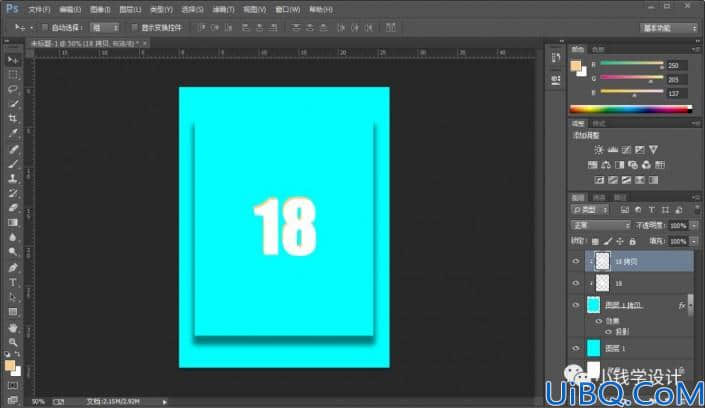Open the 帮助(H) menu

pyautogui.click(x=321, y=9)
